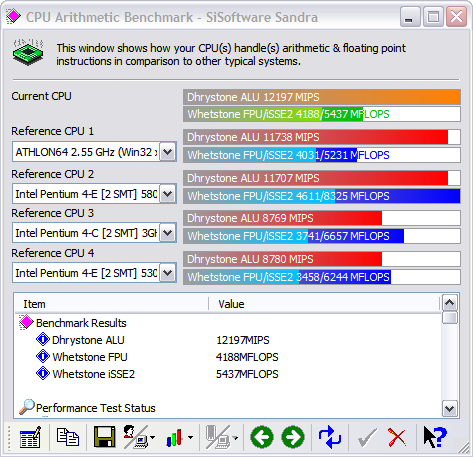The height and width of the screenshot is (457, 473).
Task: Select the Dhrystone ALU item text
Action: coord(88,340)
